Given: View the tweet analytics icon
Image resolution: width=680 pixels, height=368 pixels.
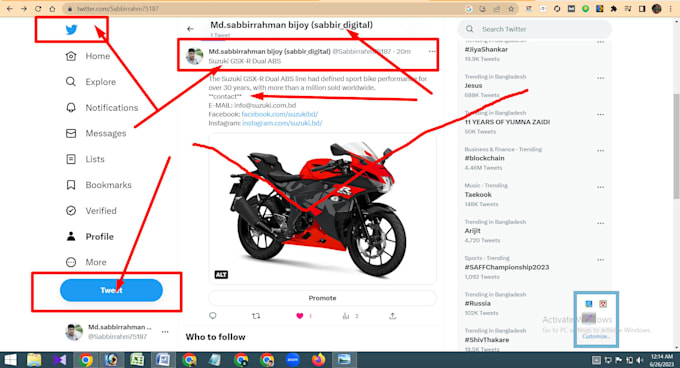Looking at the screenshot, I should click(346, 316).
